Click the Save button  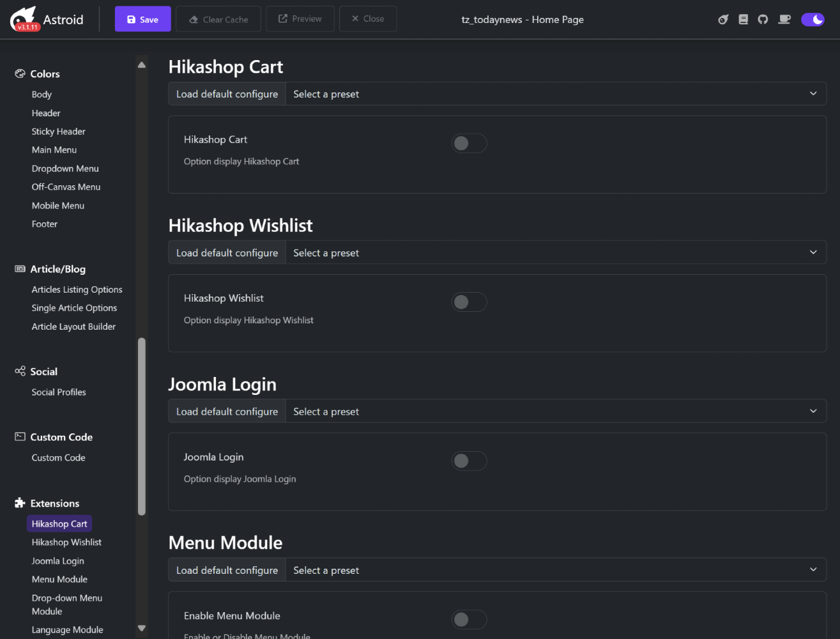point(142,19)
